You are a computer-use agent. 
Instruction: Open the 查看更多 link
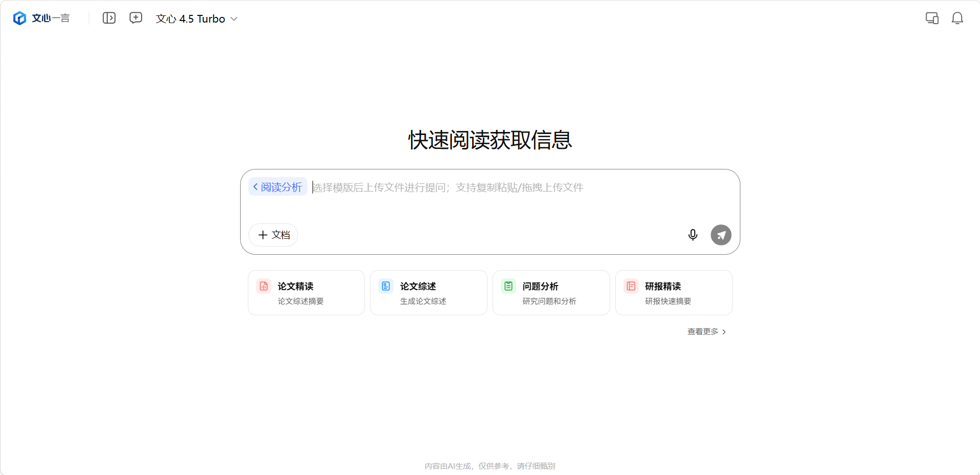pyautogui.click(x=707, y=332)
